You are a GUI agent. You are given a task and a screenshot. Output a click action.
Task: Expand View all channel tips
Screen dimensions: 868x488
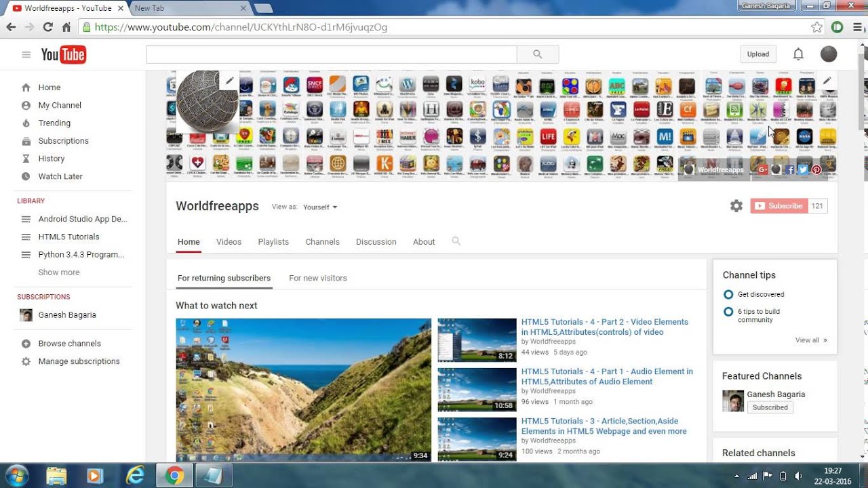[x=811, y=340]
